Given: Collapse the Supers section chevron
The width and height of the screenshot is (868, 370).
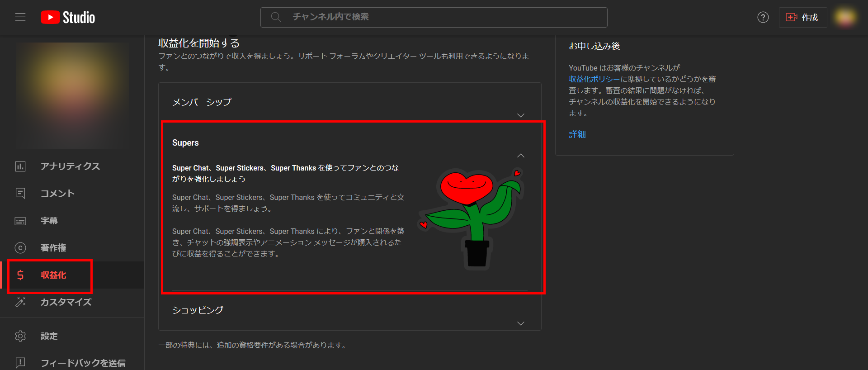Looking at the screenshot, I should click(x=521, y=156).
